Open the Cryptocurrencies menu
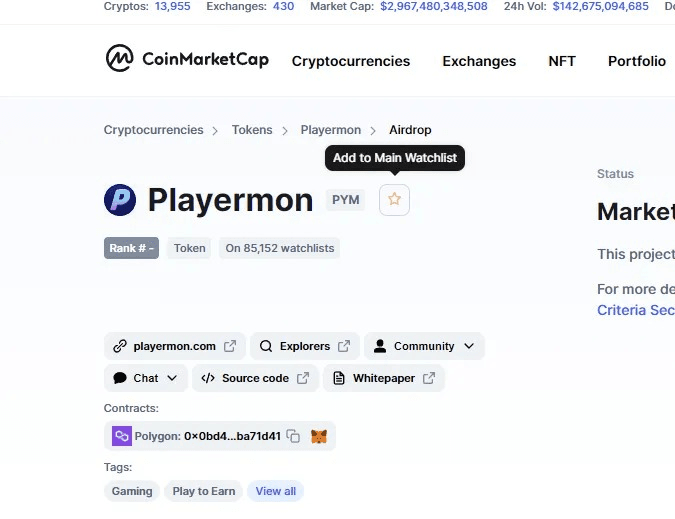This screenshot has width=675, height=519. coord(351,61)
